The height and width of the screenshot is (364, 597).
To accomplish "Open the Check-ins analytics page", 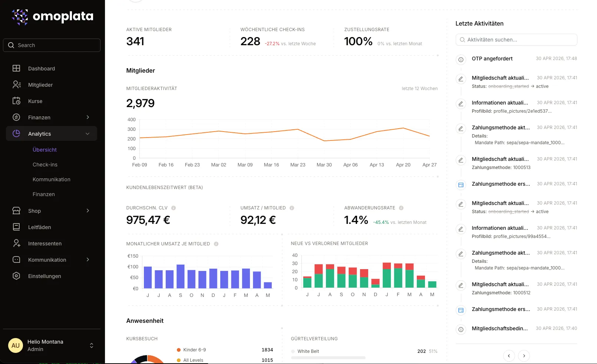I will pos(45,165).
